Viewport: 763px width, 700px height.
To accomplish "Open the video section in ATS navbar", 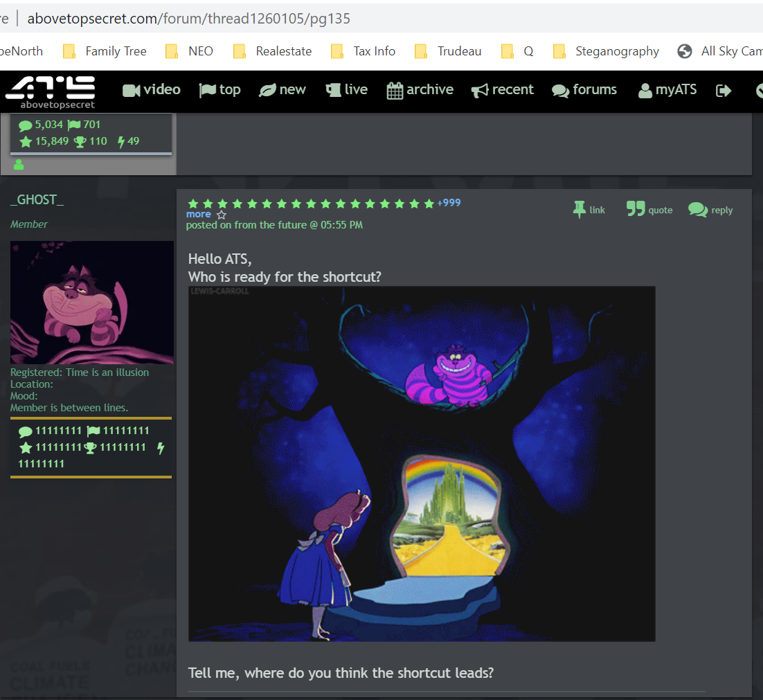I will point(152,90).
